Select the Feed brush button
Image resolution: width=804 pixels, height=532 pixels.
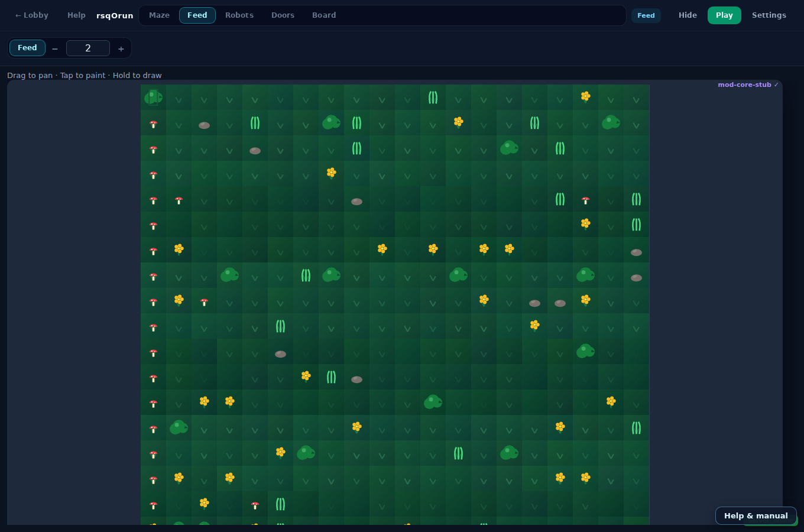27,48
